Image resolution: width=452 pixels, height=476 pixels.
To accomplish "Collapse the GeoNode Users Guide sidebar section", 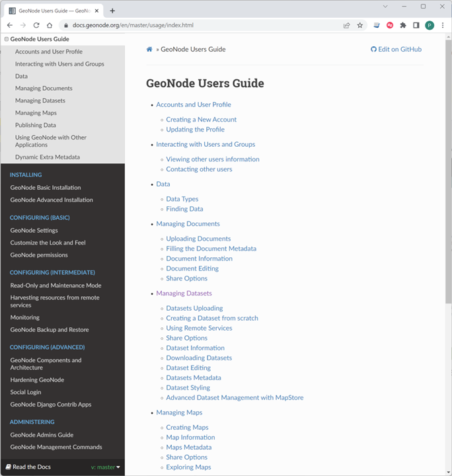I will [x=7, y=39].
